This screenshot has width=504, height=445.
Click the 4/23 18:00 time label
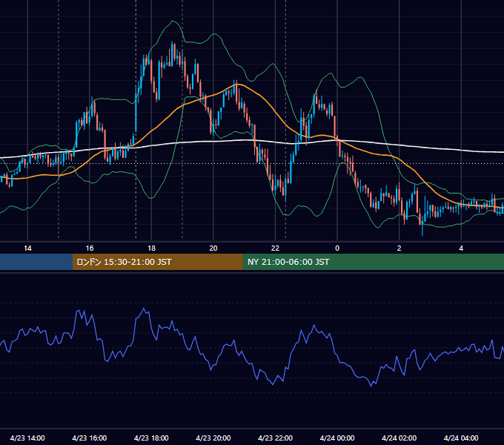tap(151, 438)
